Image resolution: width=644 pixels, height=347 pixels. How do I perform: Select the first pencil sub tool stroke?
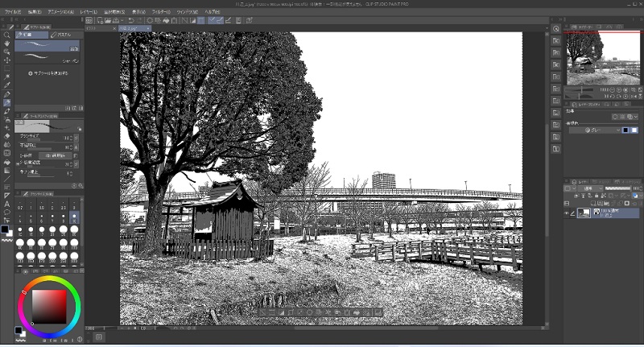click(47, 45)
